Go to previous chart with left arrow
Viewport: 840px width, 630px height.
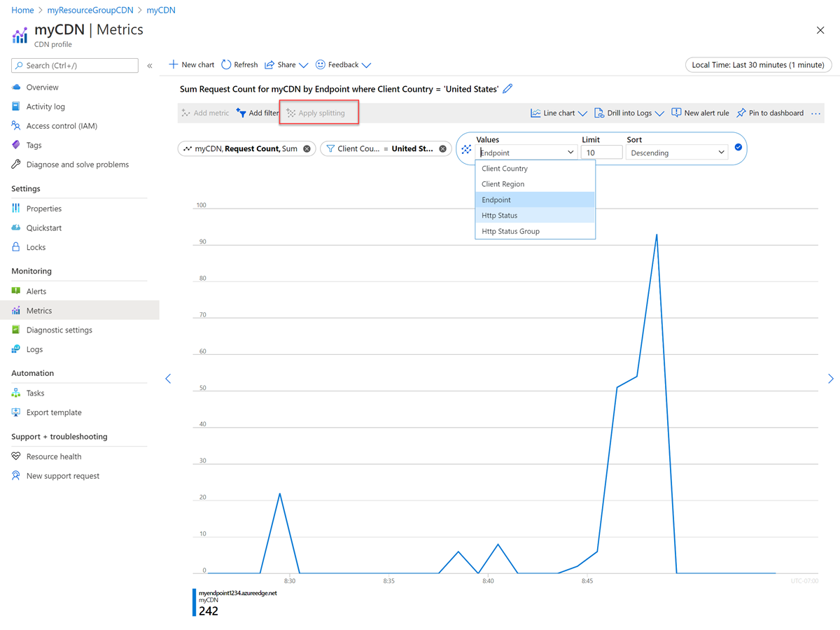point(168,379)
